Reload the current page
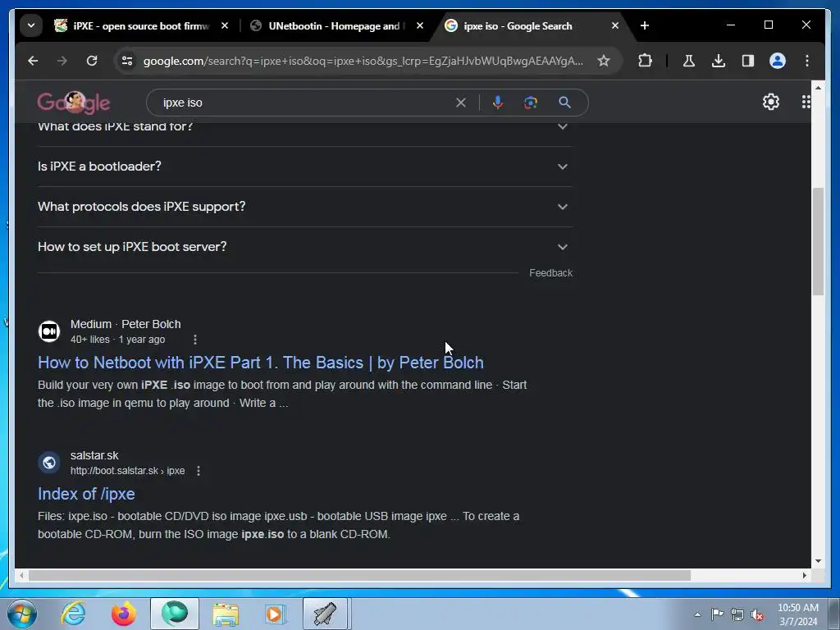840x630 pixels. pos(92,61)
